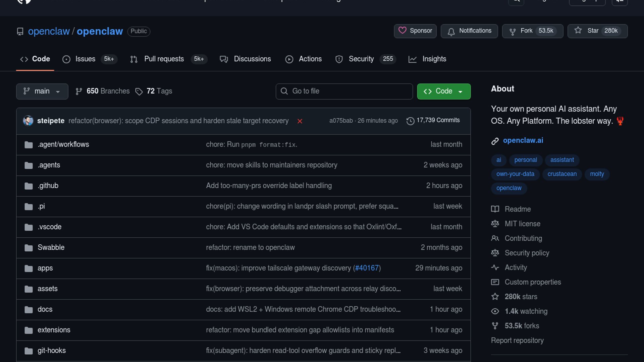Click the Go to file search field
This screenshot has width=644, height=362.
coord(344,91)
